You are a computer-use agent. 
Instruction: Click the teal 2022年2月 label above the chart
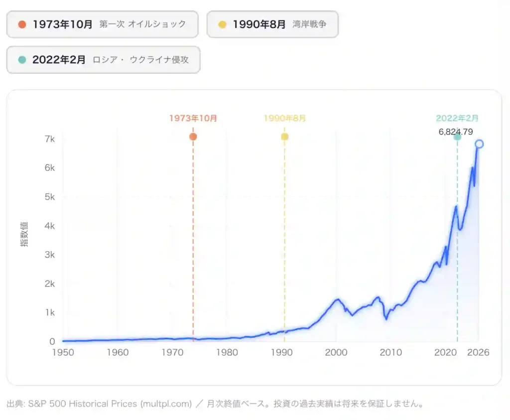(x=457, y=119)
